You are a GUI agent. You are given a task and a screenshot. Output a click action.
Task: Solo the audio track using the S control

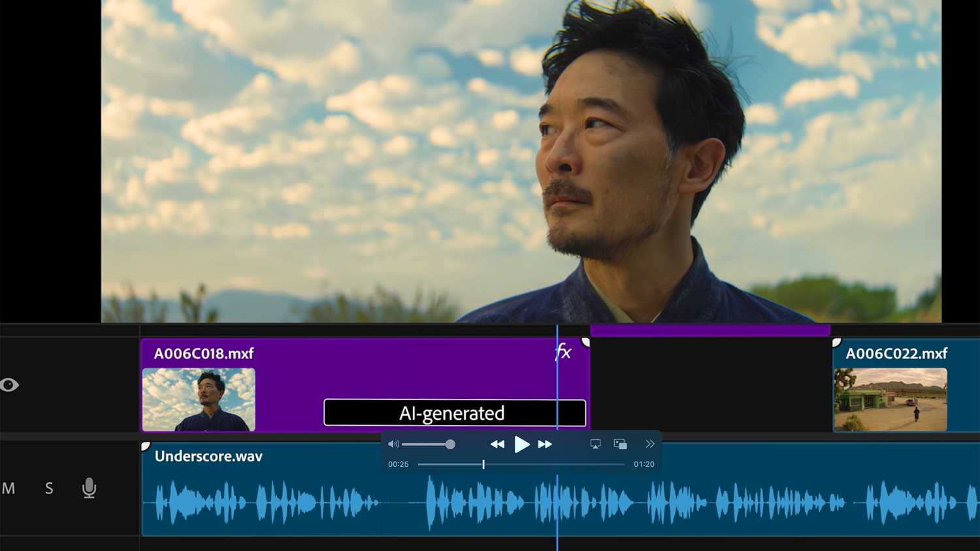[x=48, y=488]
